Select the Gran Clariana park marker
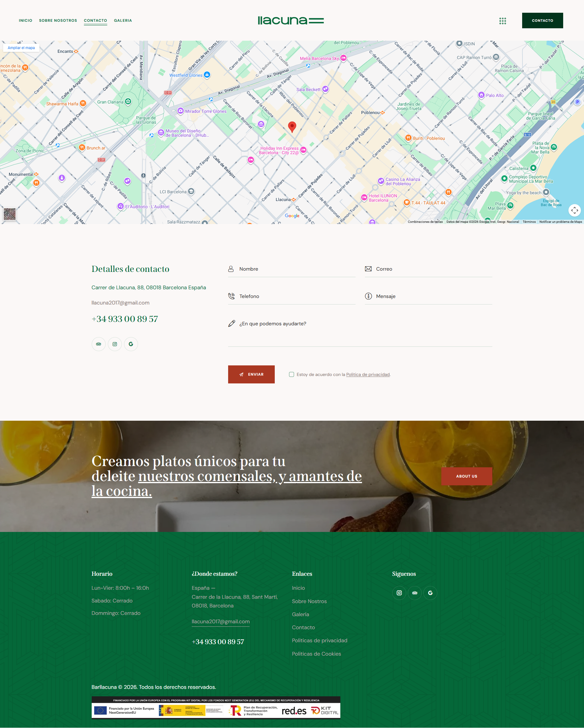This screenshot has width=584, height=728. pos(128,101)
